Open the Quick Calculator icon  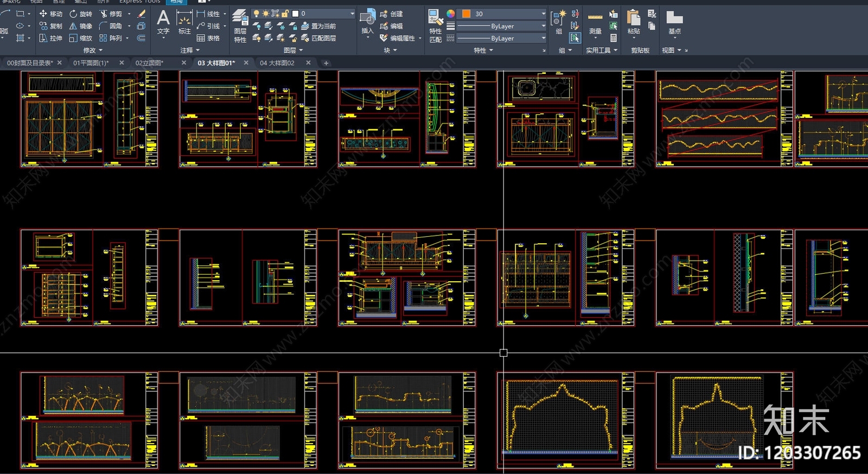tap(614, 39)
